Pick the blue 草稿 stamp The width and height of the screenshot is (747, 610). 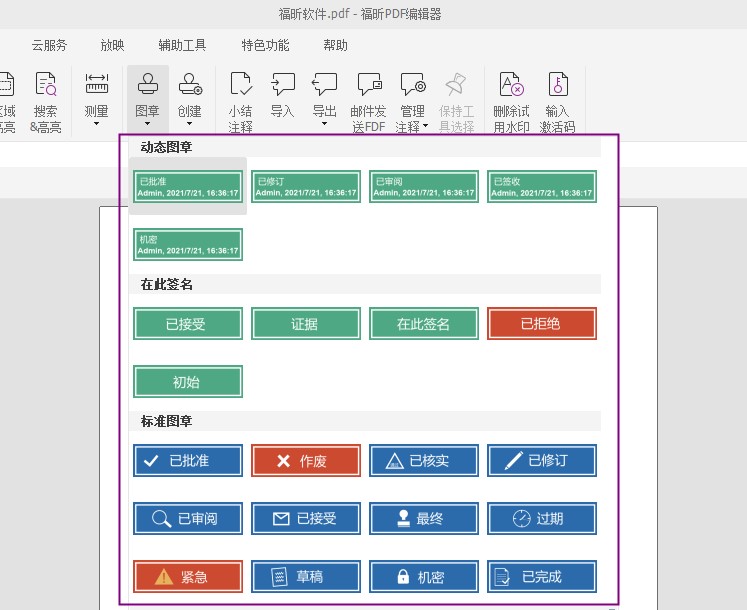pos(306,577)
